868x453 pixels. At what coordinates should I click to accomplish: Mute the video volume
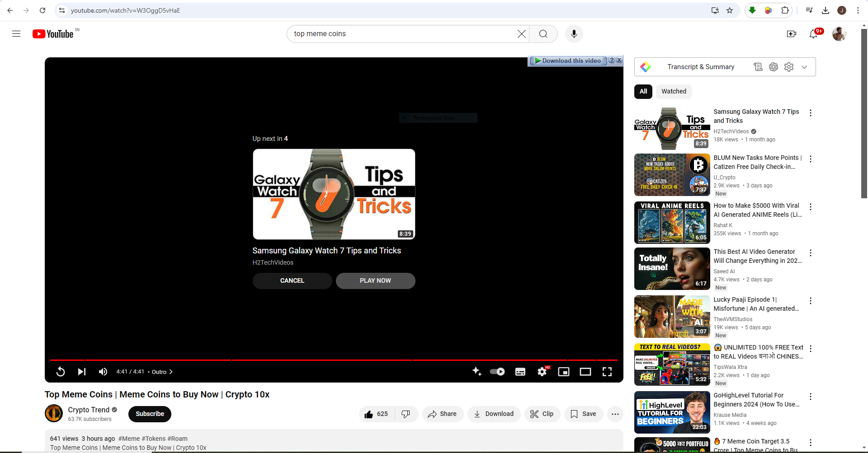pos(103,372)
